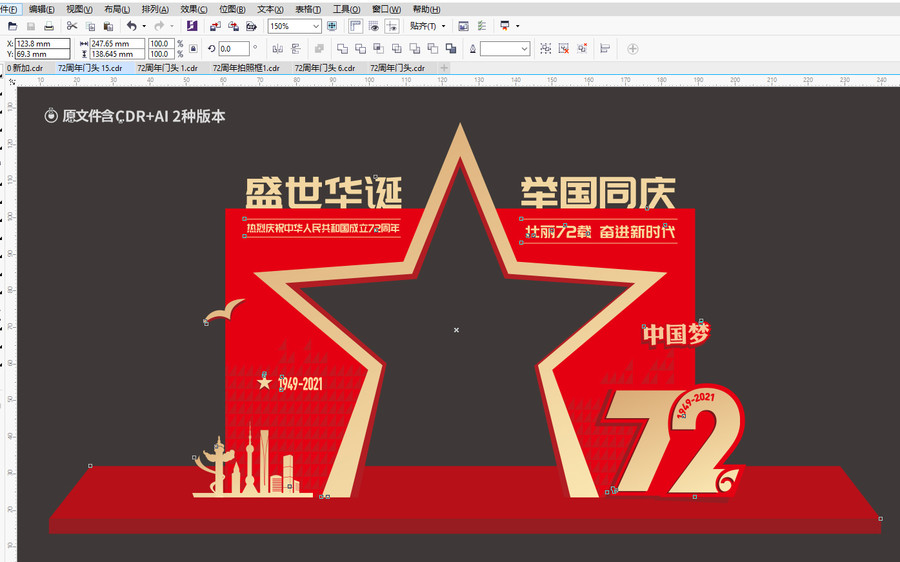Screen dimensions: 900x562
Task: Click the height field 138.645 mm
Action: coord(117,55)
